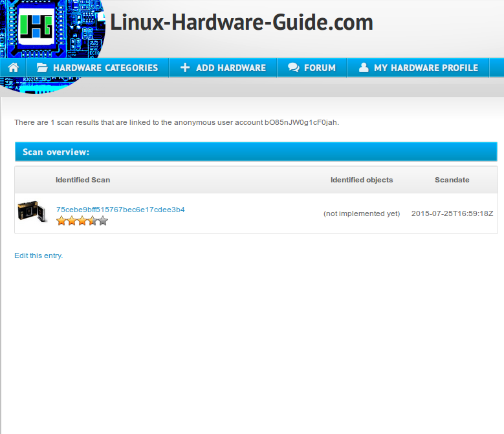
Task: Click the '(not implemented yet)' cell
Action: [x=362, y=213]
